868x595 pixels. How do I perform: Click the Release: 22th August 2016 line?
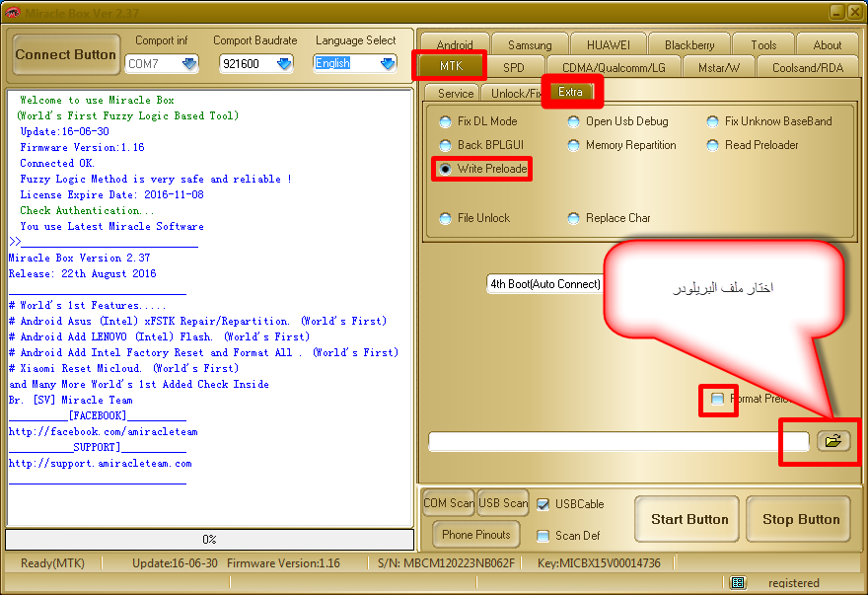[82, 273]
